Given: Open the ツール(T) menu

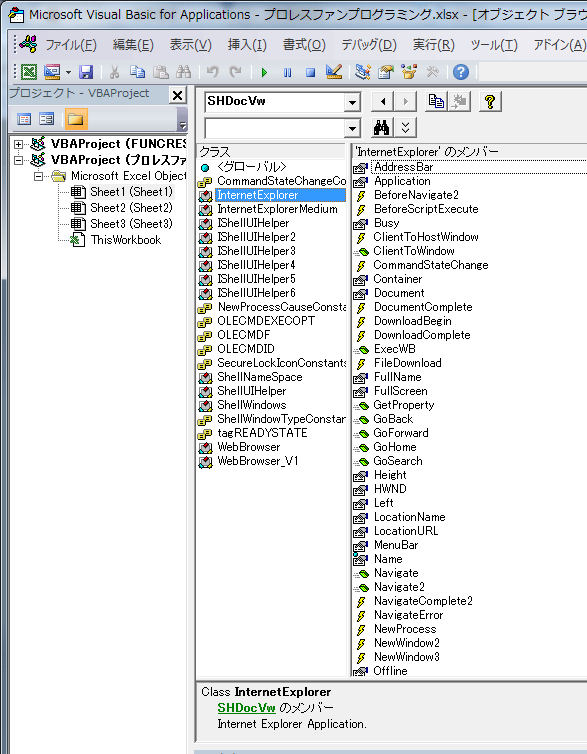Looking at the screenshot, I should [494, 45].
